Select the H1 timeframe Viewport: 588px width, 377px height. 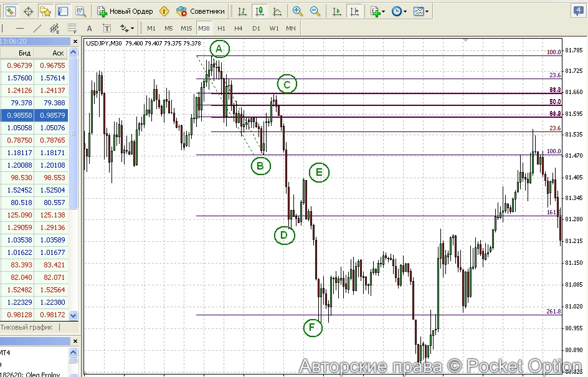tap(221, 28)
